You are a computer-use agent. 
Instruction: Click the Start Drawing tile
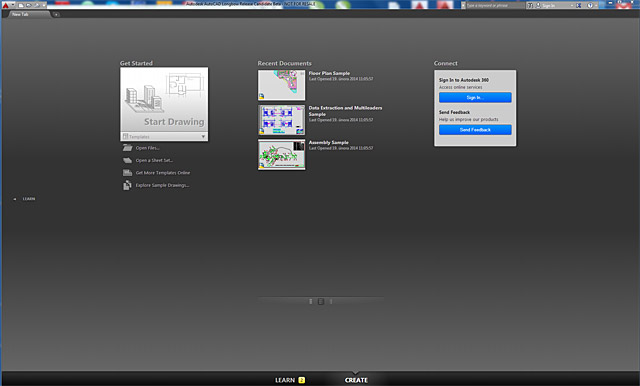164,100
